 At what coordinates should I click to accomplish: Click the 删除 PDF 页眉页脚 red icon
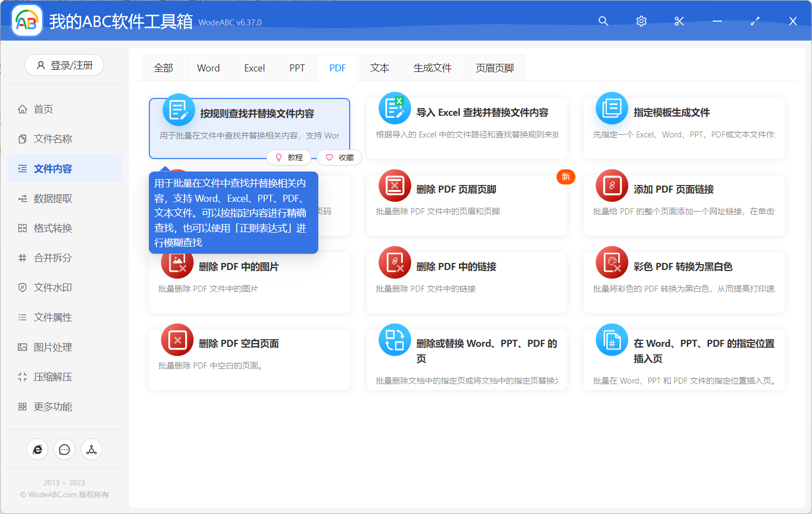pyautogui.click(x=395, y=186)
